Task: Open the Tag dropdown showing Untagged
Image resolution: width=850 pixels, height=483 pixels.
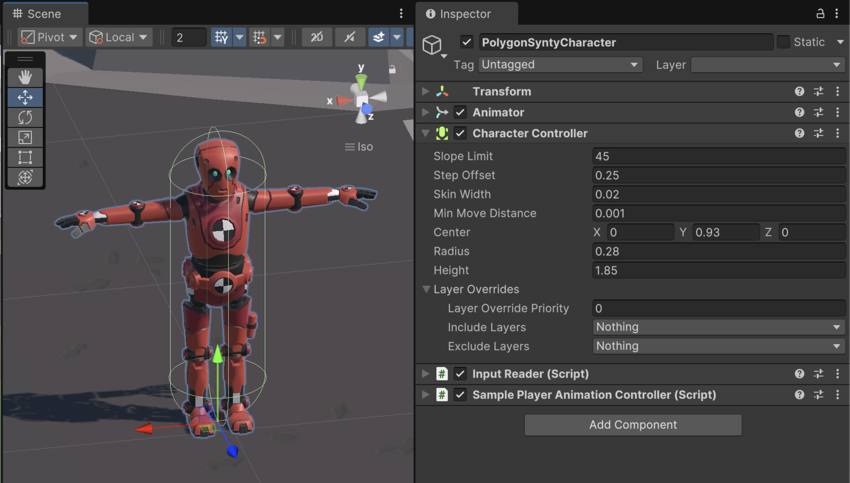Action: coord(559,65)
